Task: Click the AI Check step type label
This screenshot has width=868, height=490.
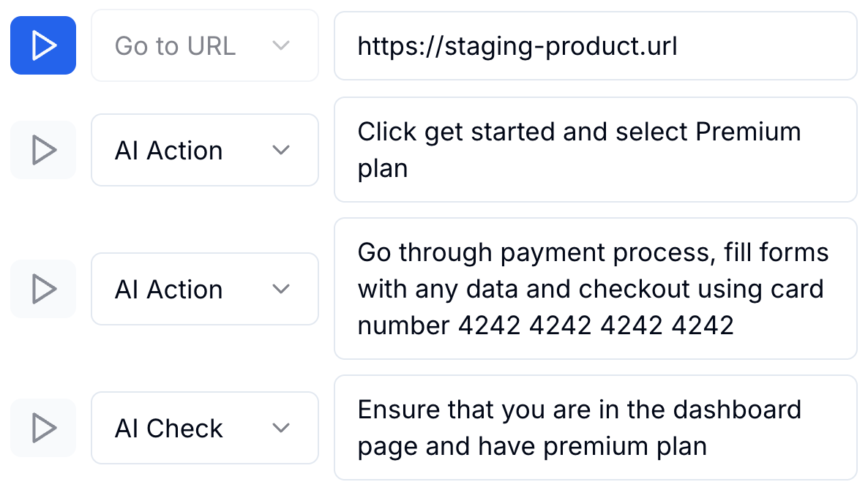Action: point(168,429)
